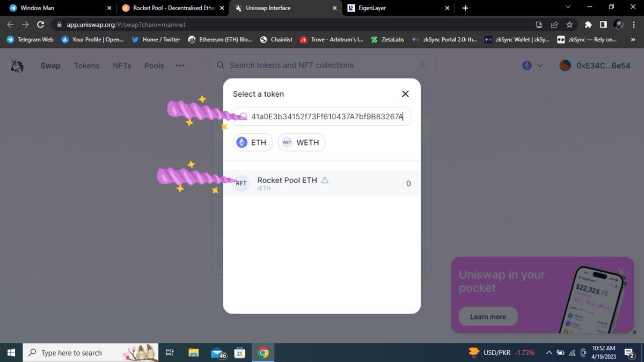This screenshot has height=362, width=644.
Task: Open the clock showing 10:52 AM
Action: pos(604,352)
